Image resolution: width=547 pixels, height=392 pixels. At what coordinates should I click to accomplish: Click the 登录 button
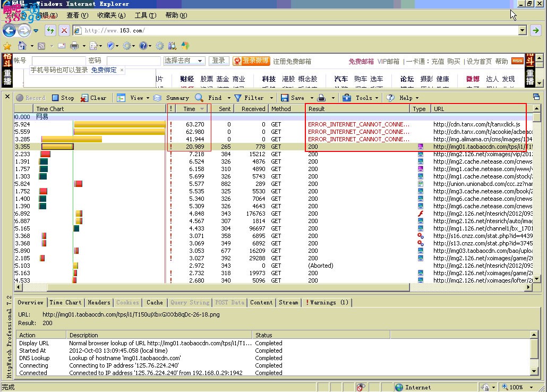click(x=219, y=61)
